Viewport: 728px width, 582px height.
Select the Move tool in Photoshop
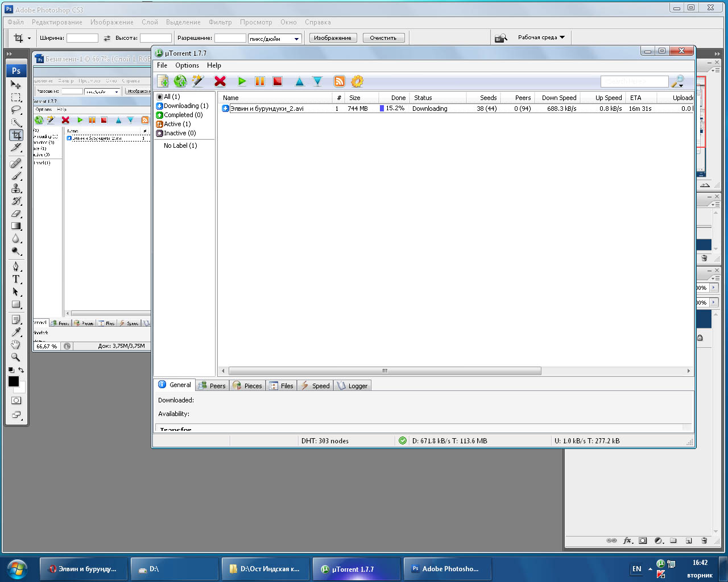[x=16, y=85]
